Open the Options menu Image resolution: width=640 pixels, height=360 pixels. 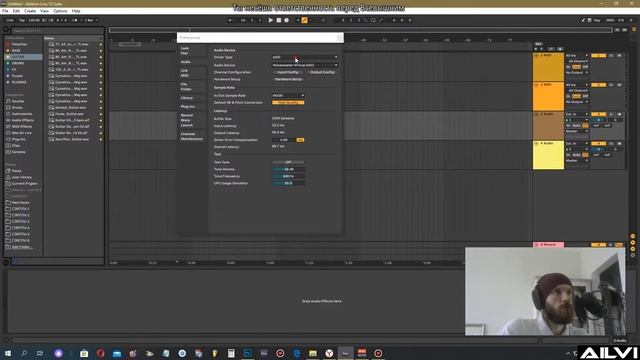tap(60, 11)
